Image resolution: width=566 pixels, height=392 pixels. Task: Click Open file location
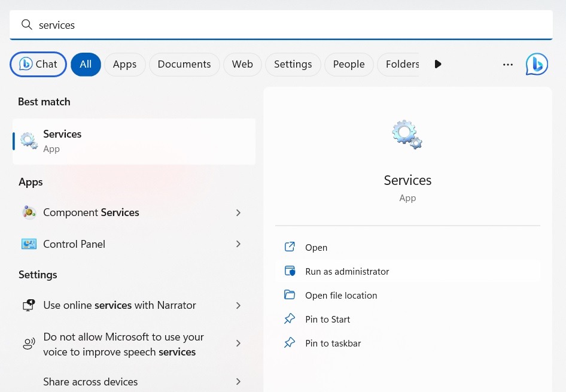coord(341,295)
